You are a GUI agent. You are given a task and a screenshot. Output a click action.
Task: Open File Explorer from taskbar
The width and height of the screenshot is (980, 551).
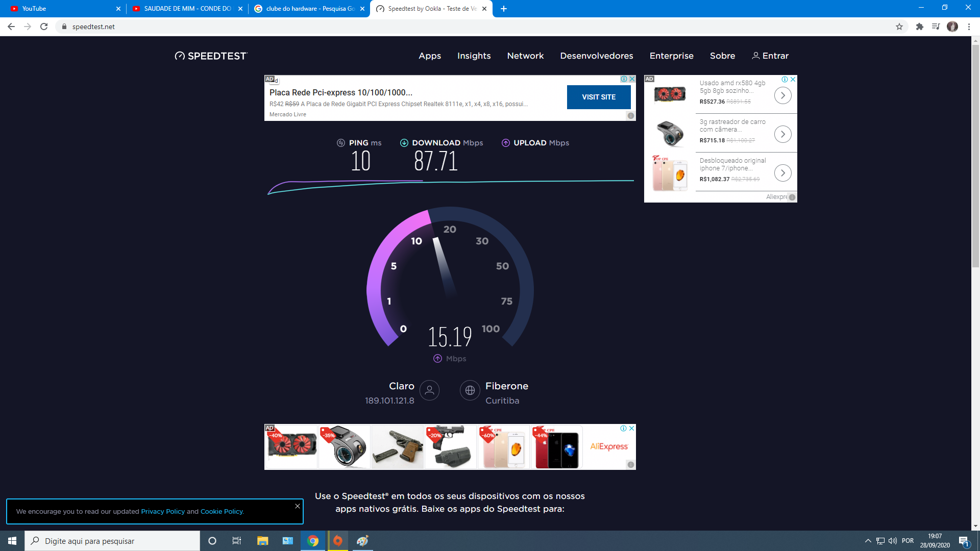click(262, 541)
